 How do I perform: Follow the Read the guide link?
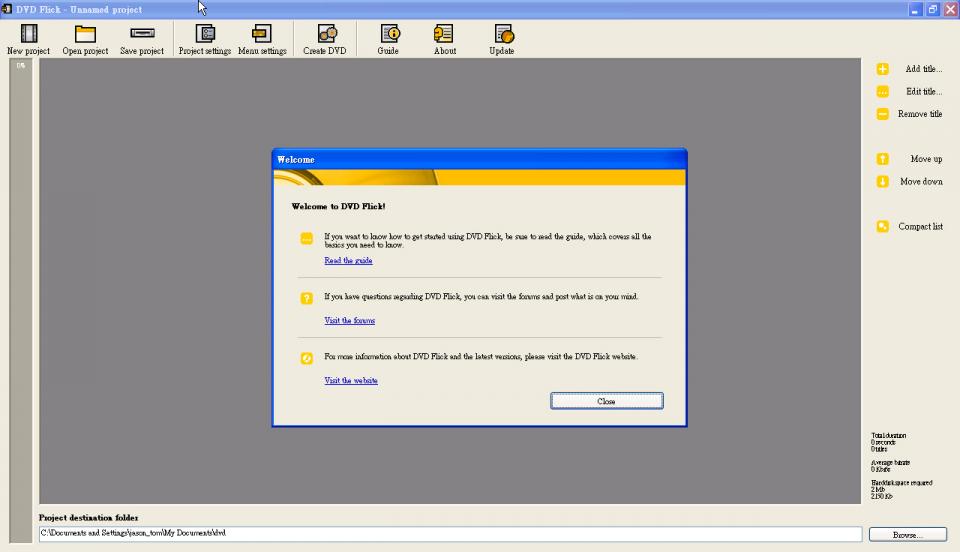348,261
